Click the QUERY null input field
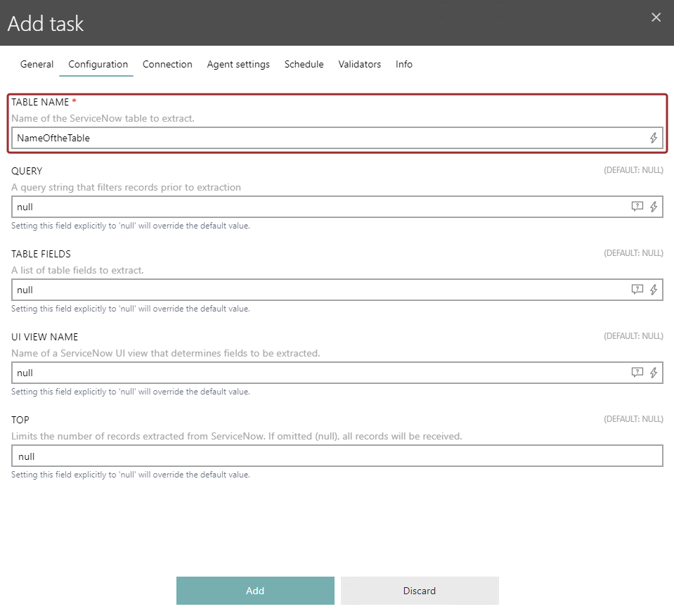The width and height of the screenshot is (674, 616). 281,207
